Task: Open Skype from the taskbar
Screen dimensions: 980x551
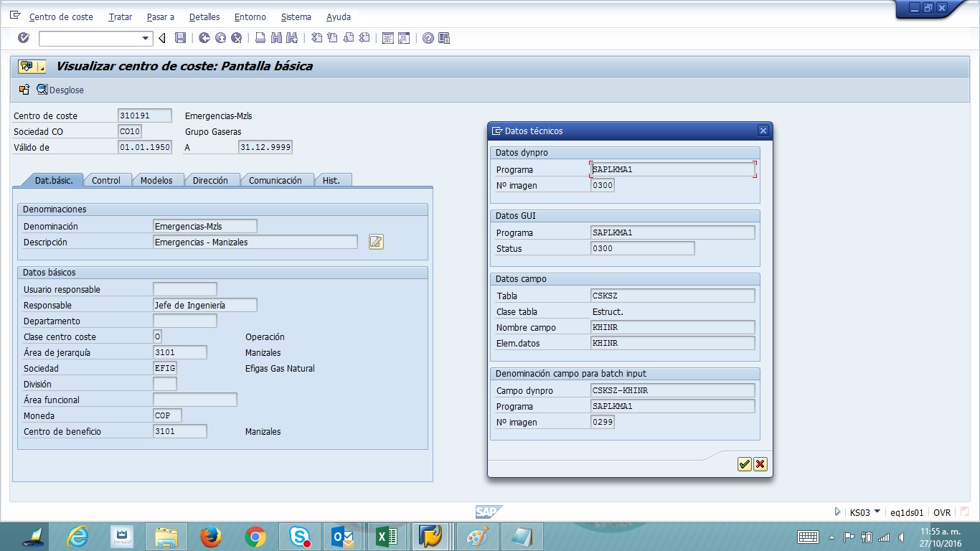Action: tap(300, 535)
